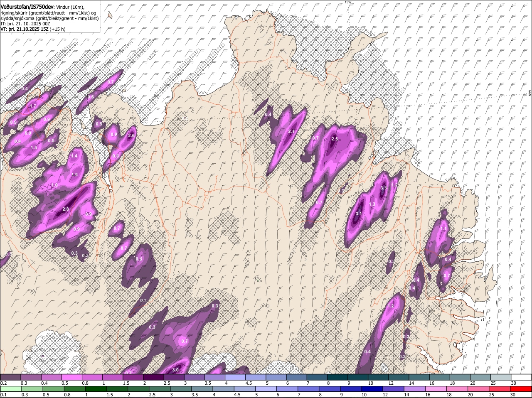
Task: Click the 1.7 precipitation value on the map
Action: (x=33, y=106)
